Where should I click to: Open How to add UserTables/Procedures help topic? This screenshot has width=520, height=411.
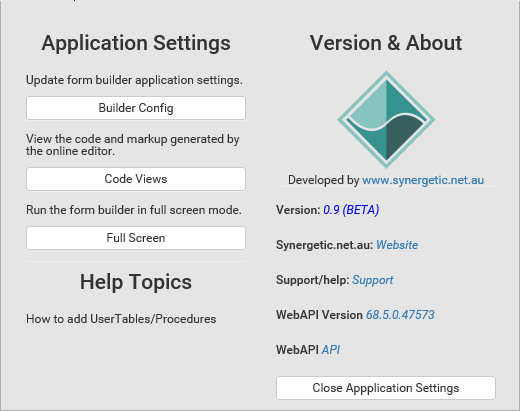pyautogui.click(x=121, y=319)
